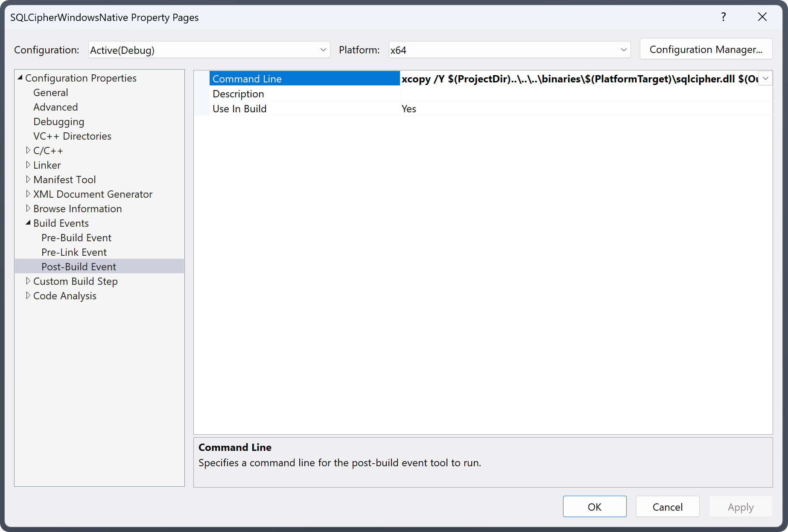Confirm changes with the OK button
Screen dimensions: 788x532
pos(595,507)
